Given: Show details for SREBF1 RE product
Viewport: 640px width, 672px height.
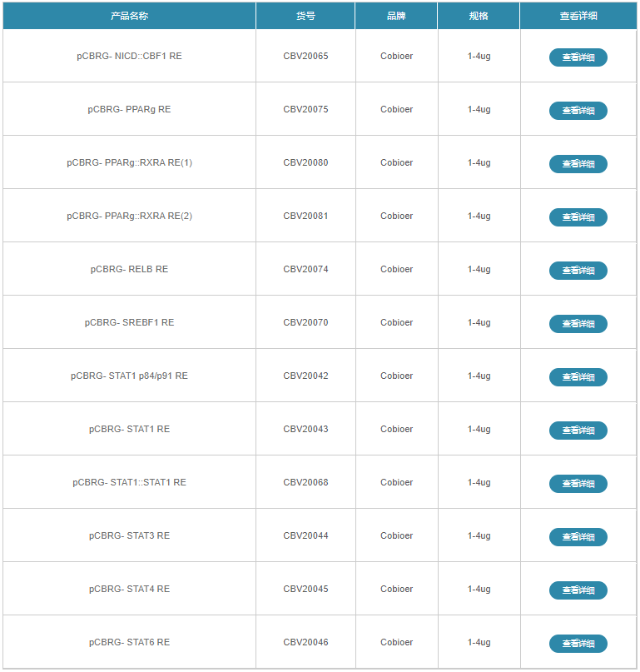Looking at the screenshot, I should click(x=578, y=324).
